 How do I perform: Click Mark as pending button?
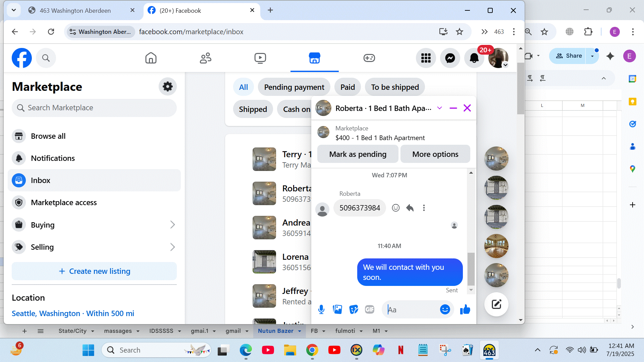tap(358, 154)
